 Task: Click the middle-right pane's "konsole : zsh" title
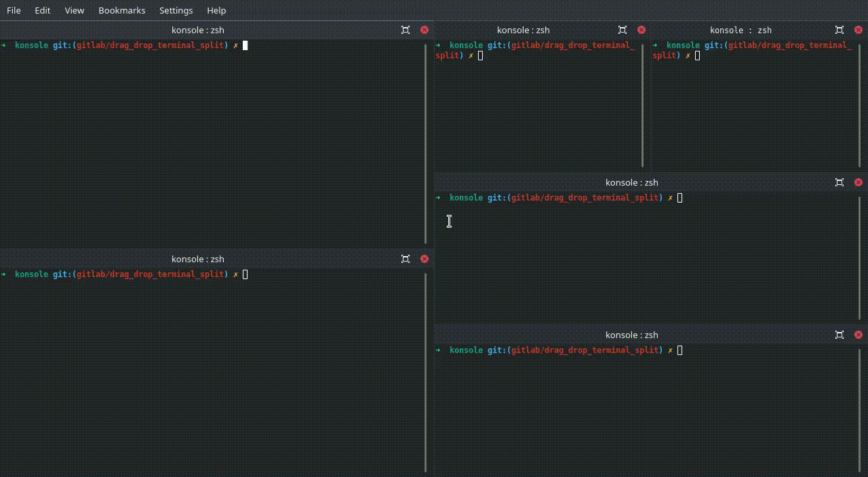632,182
